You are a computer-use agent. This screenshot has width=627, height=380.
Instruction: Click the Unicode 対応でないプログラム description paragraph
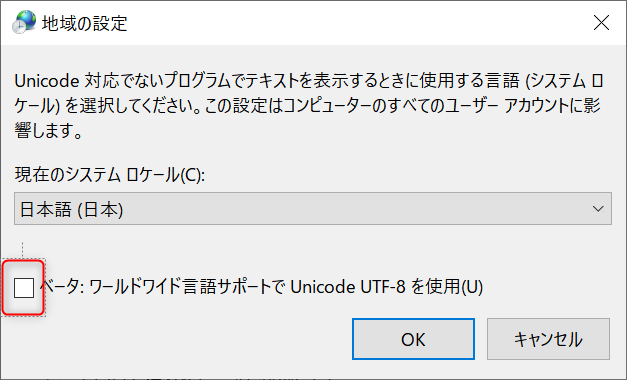click(308, 106)
